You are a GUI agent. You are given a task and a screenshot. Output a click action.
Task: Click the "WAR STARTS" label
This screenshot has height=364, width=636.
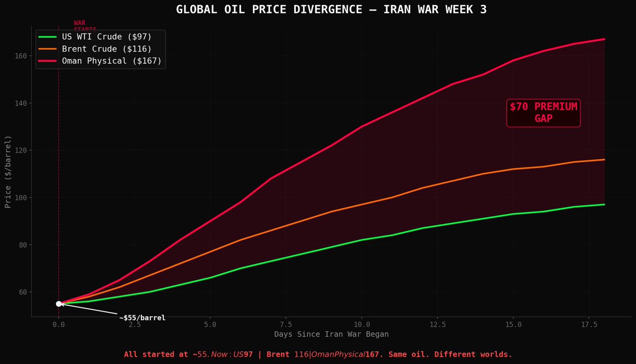[85, 25]
